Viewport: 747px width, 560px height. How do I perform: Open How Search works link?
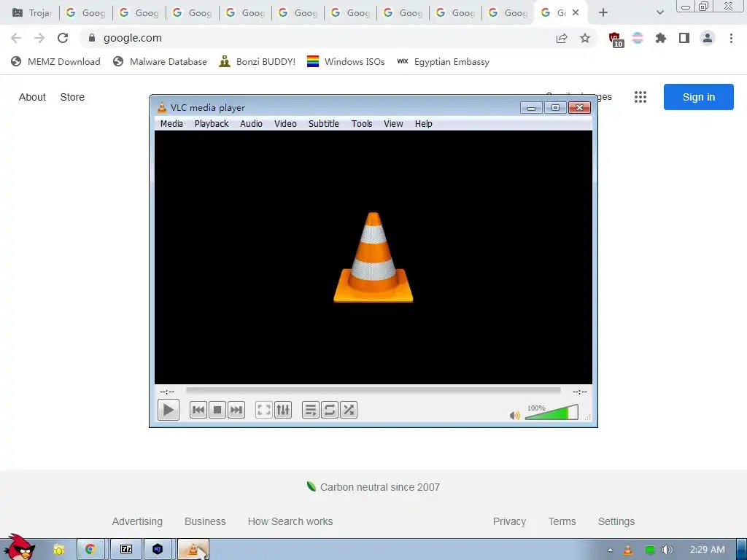tap(290, 521)
